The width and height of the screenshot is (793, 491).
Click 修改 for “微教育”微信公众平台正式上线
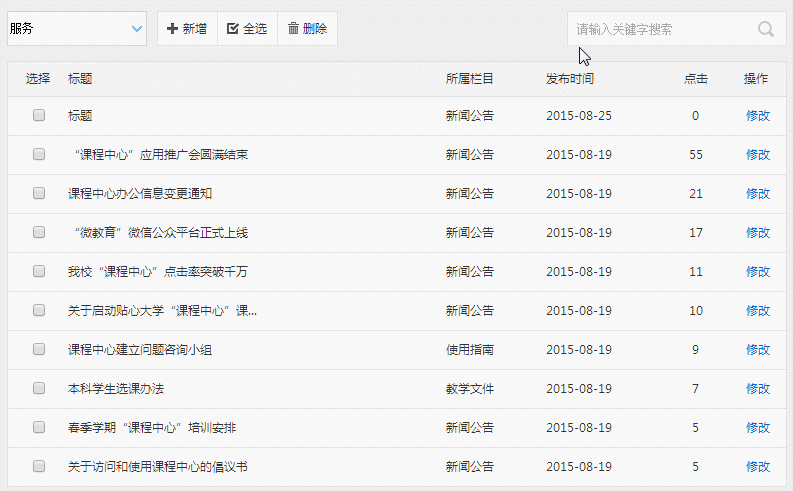point(757,233)
